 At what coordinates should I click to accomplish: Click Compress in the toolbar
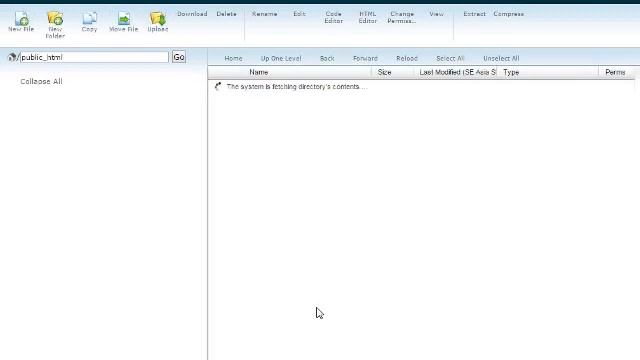tap(509, 14)
